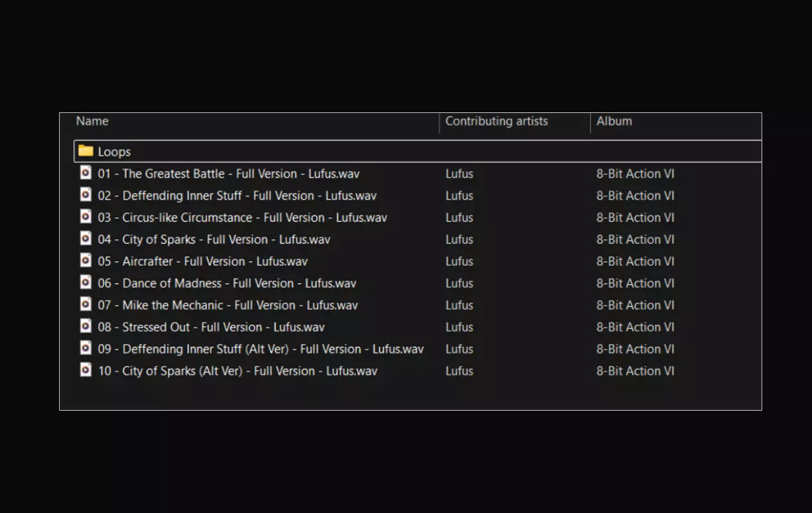The height and width of the screenshot is (513, 812).
Task: Click Lufus artist in The Greatest Battle row
Action: coord(459,173)
